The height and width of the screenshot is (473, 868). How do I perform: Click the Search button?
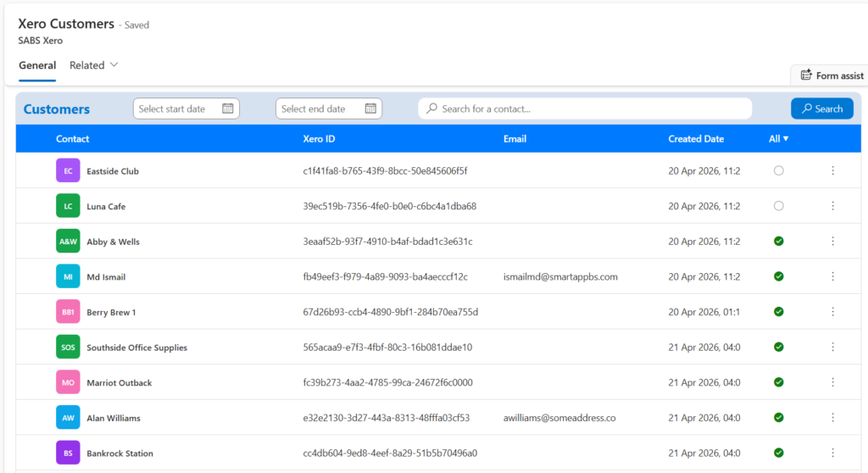pos(822,109)
